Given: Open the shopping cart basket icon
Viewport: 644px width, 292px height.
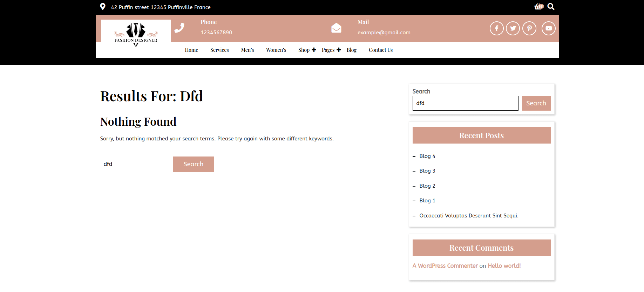Looking at the screenshot, I should point(538,7).
